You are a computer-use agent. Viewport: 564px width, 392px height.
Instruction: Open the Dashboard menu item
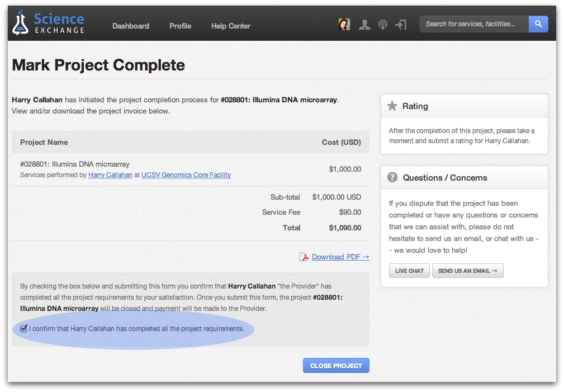[x=131, y=26]
